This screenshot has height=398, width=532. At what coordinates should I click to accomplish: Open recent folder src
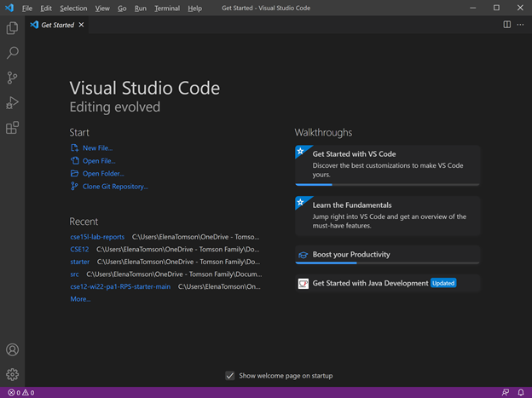point(74,274)
